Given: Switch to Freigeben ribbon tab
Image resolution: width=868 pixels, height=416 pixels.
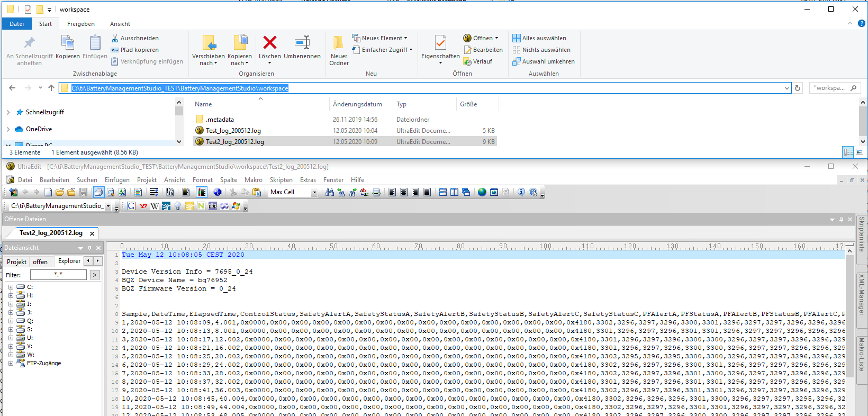Looking at the screenshot, I should click(x=81, y=24).
